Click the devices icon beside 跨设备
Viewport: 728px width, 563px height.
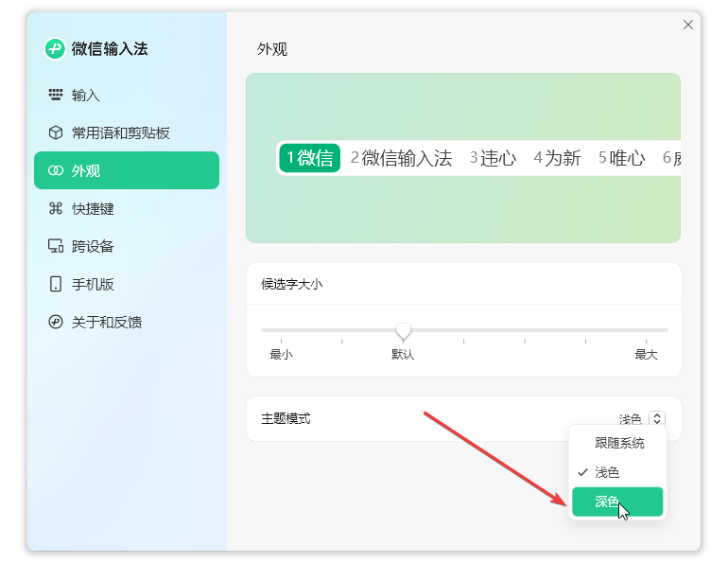[x=56, y=246]
